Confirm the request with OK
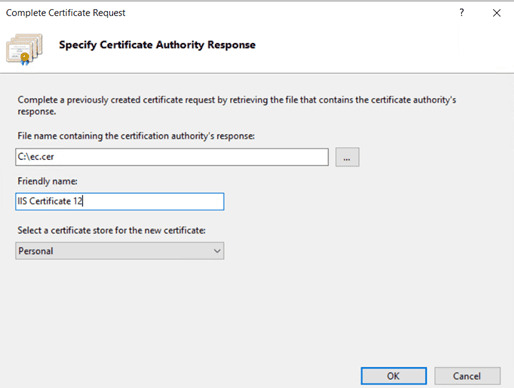The width and height of the screenshot is (514, 388). tap(394, 376)
